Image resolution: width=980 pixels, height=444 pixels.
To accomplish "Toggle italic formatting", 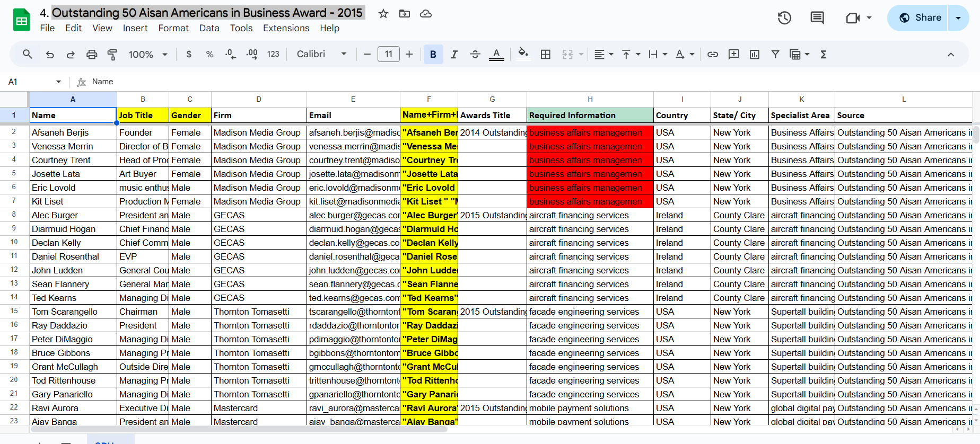I will pos(454,54).
